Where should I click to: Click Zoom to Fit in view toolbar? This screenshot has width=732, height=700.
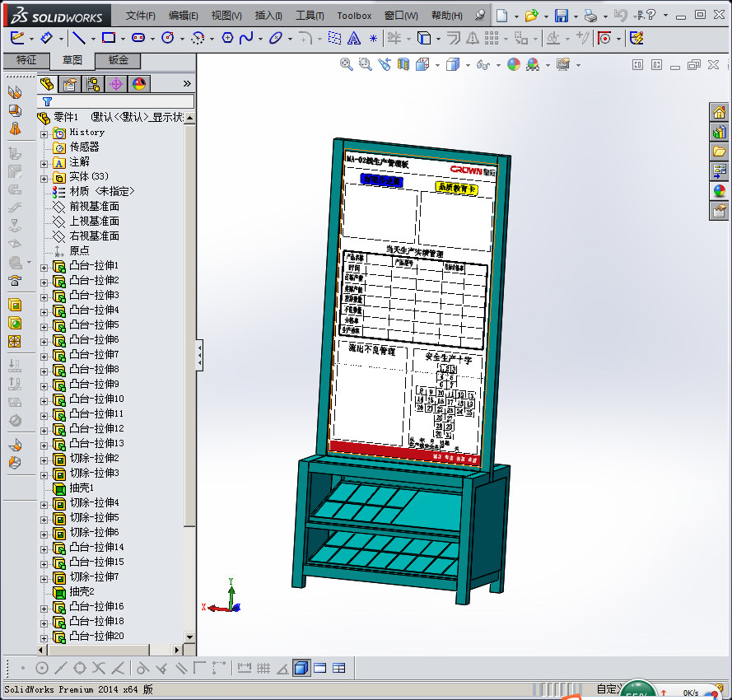point(347,64)
